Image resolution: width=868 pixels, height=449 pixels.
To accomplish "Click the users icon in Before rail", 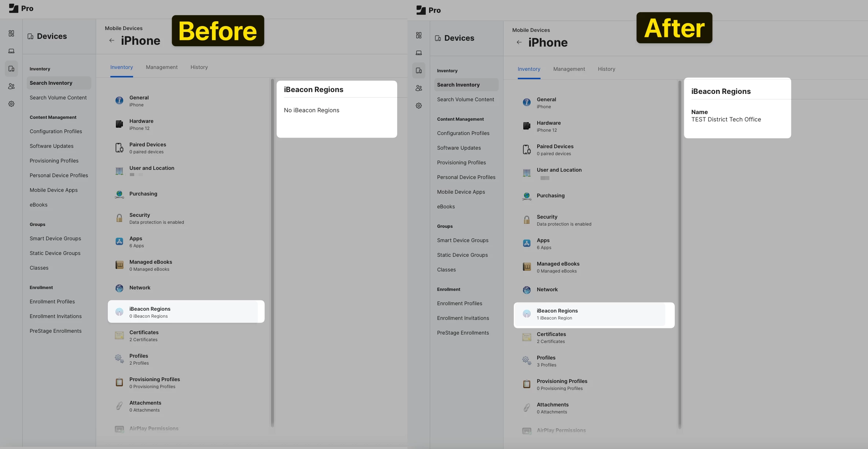I will [11, 86].
